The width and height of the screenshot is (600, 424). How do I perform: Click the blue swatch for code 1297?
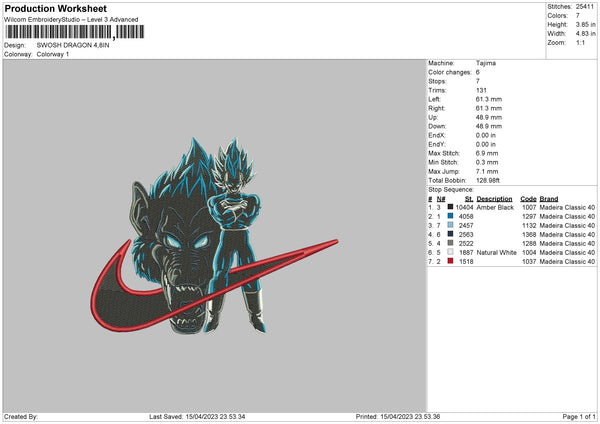[x=450, y=216]
